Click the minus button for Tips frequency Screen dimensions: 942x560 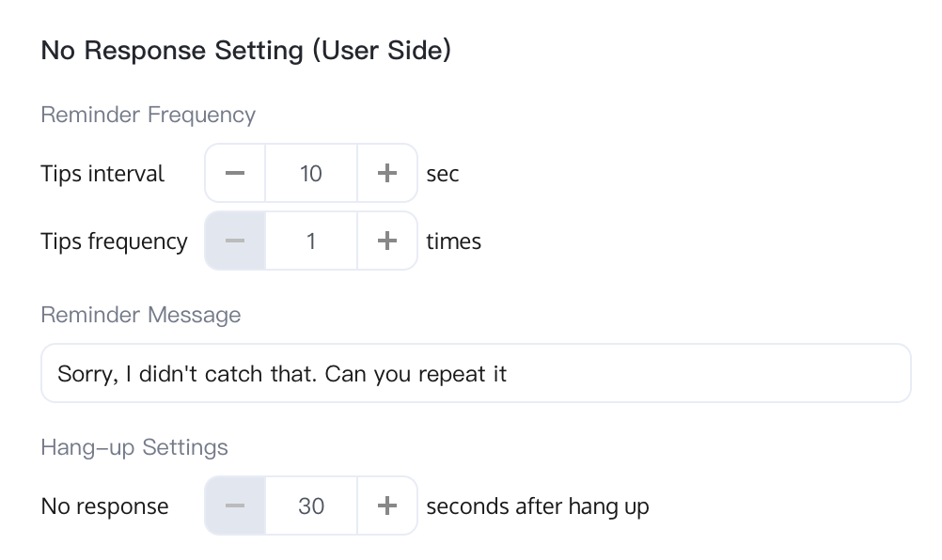click(235, 241)
